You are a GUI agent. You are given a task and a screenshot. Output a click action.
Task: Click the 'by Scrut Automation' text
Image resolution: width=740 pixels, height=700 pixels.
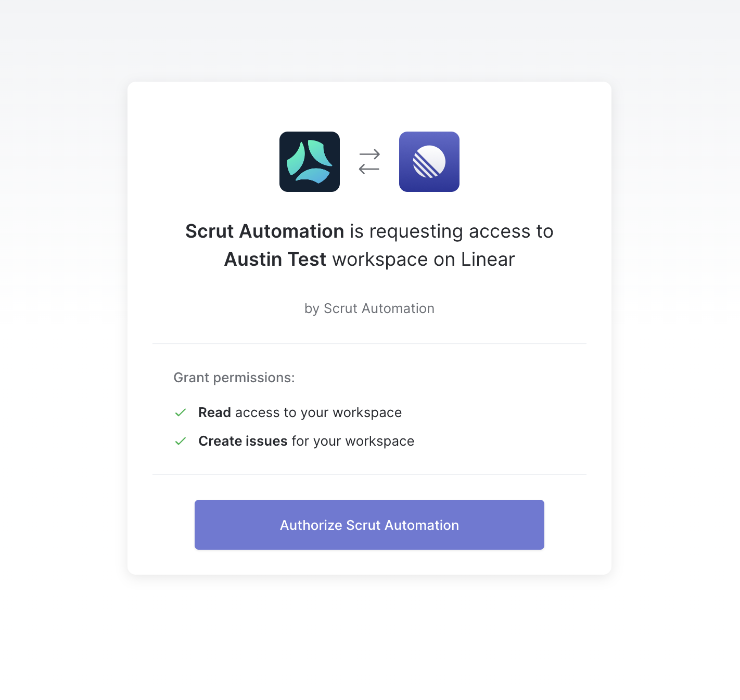369,308
